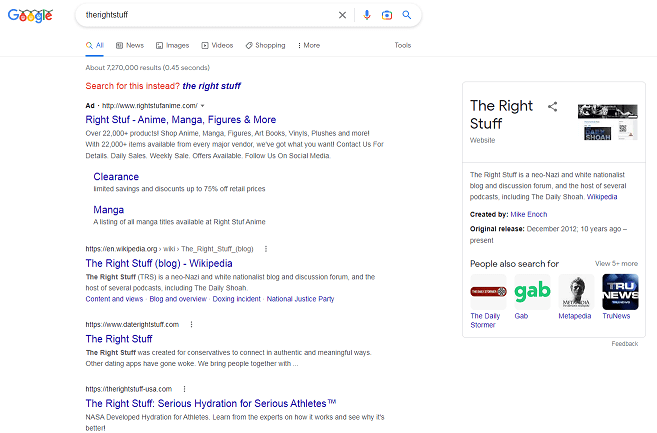Click the Feedback link below panel
Image resolution: width=657 pixels, height=433 pixels.
point(625,344)
